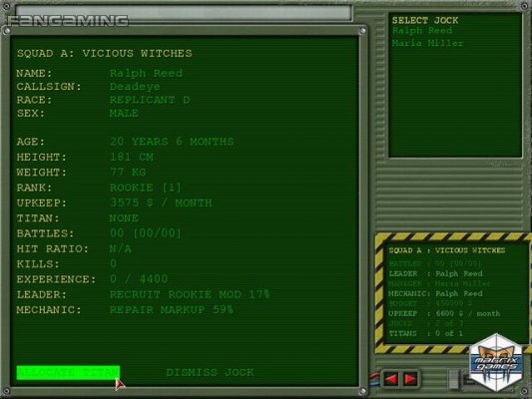Click the Matrix Games logo badge
The image size is (532, 399).
[x=496, y=363]
